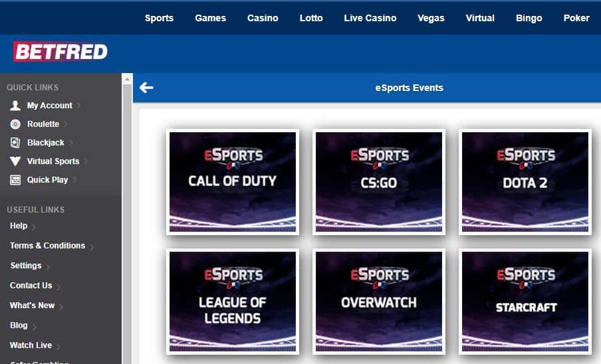
Task: Open the Roulette quick link
Action: click(43, 124)
